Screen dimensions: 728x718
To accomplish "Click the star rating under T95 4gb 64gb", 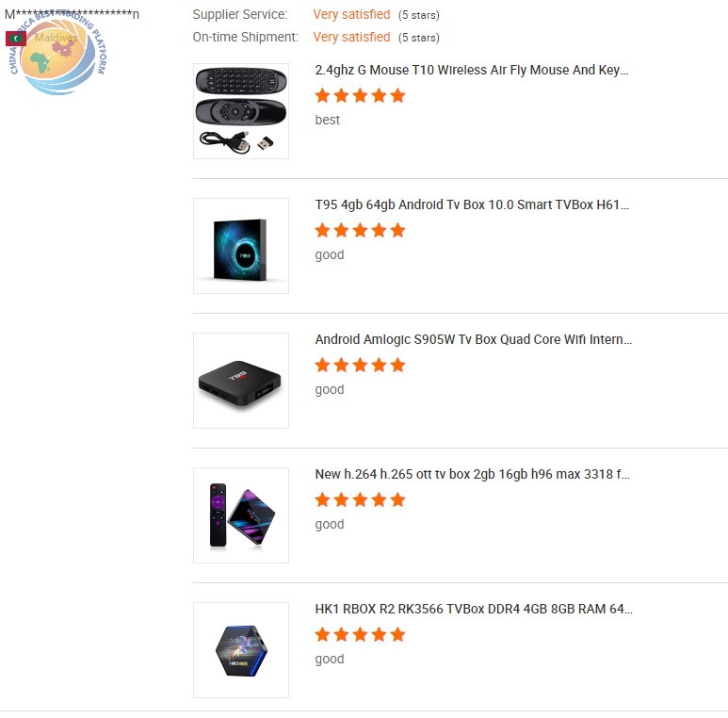I will coord(360,230).
